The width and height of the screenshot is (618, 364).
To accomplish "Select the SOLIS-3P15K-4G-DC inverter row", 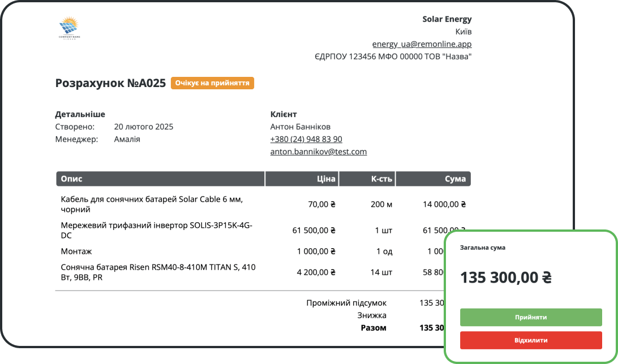I will tap(156, 230).
